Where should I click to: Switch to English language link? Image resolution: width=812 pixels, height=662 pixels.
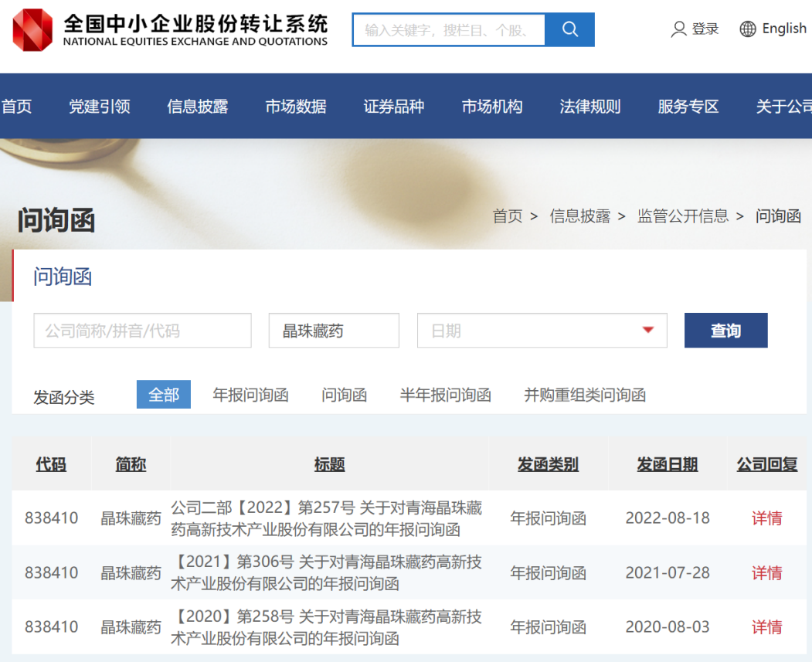point(784,29)
